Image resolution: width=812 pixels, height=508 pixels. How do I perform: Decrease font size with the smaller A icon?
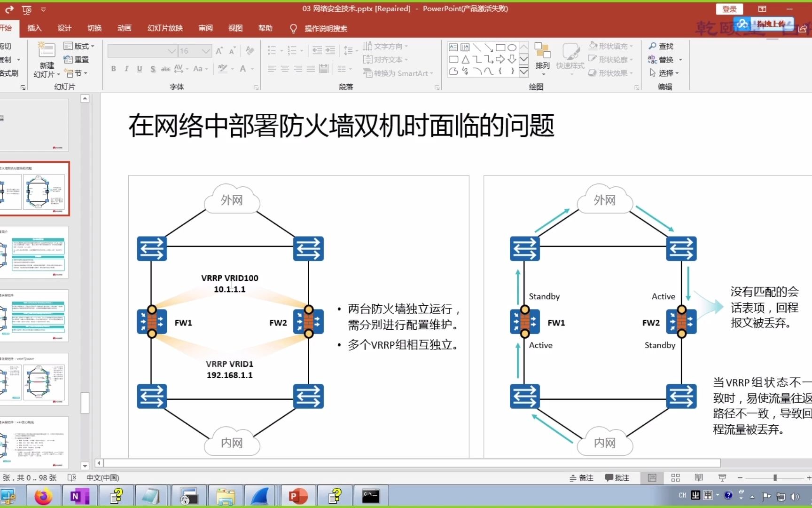pos(232,51)
